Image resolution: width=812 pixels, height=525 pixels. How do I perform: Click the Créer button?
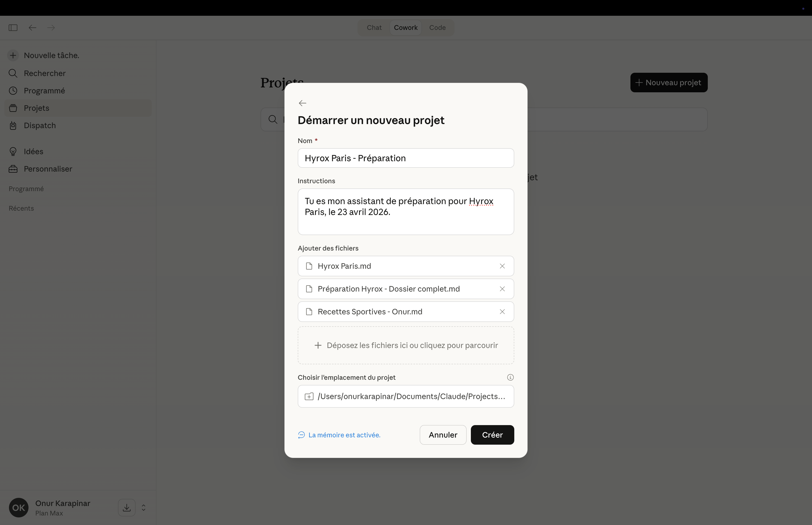(492, 435)
